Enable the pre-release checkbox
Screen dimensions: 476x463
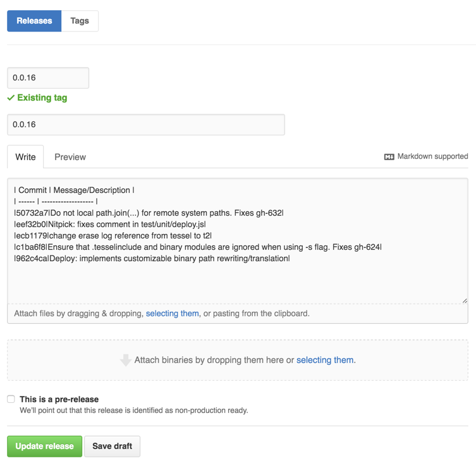click(11, 399)
